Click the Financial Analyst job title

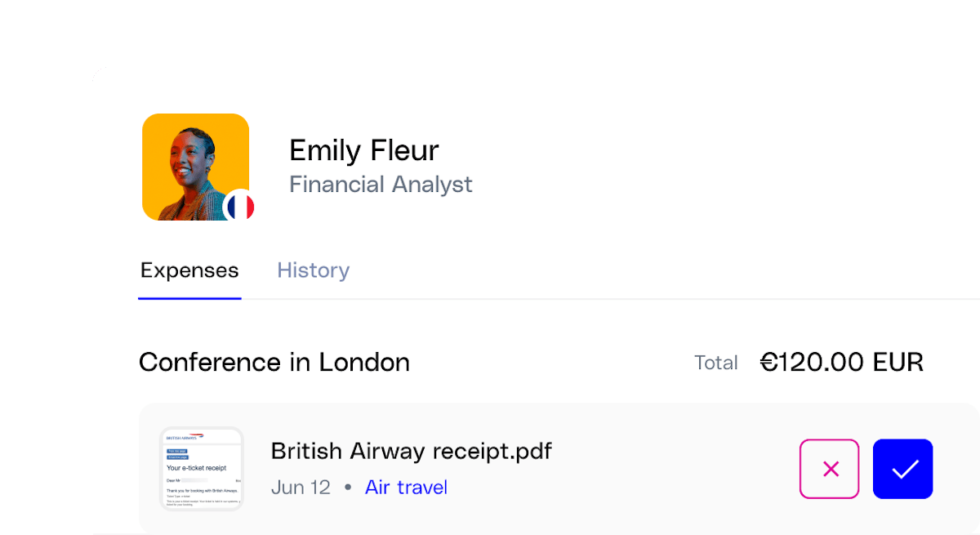(381, 185)
